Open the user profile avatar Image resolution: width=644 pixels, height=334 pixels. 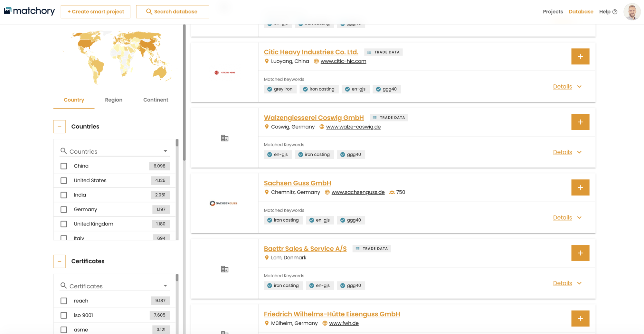(632, 12)
